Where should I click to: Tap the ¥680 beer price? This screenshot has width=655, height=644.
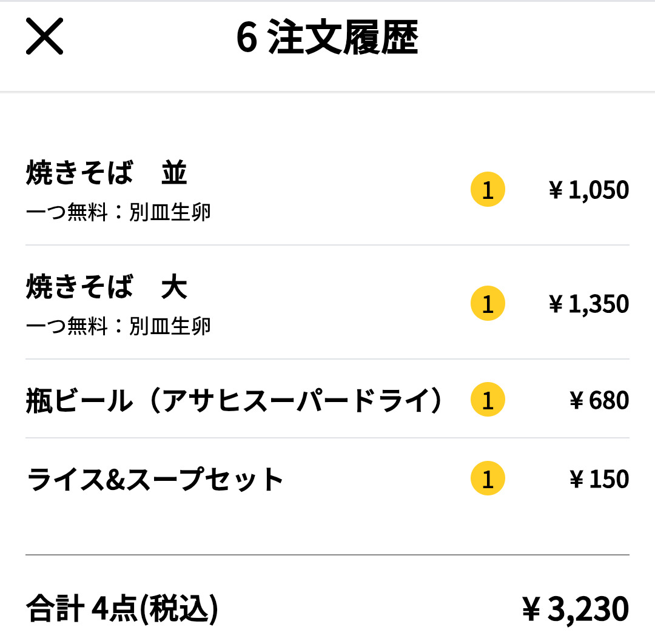[x=599, y=400]
